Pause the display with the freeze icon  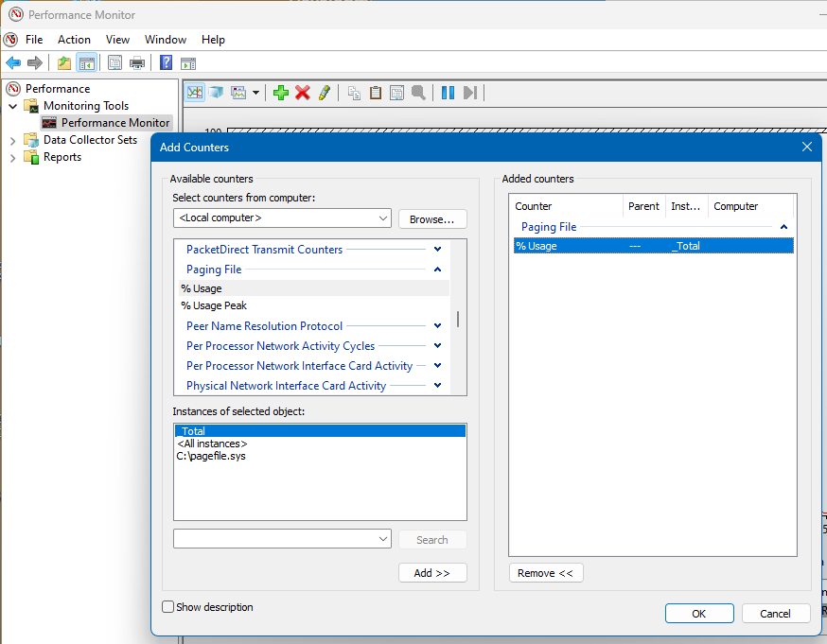[447, 92]
